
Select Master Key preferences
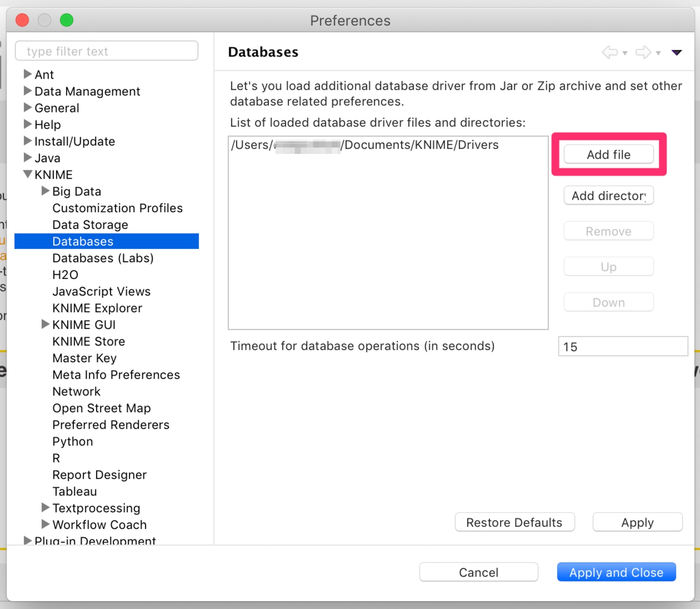(x=84, y=358)
